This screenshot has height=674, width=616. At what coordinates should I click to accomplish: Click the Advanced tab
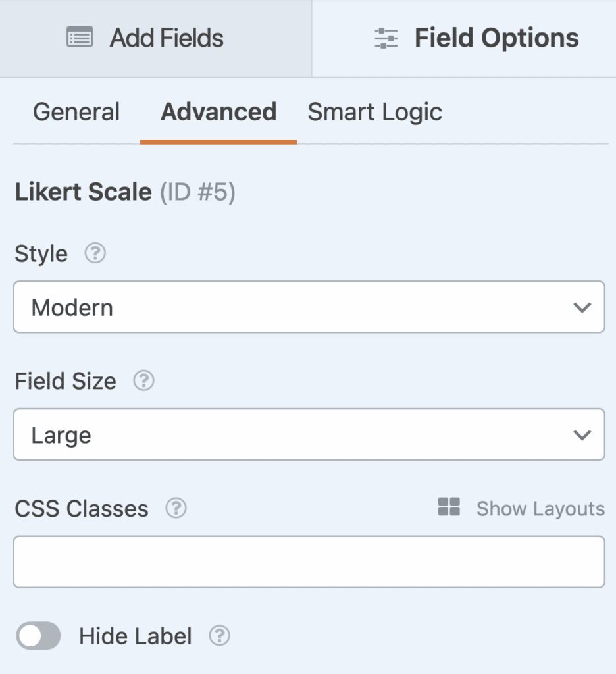(218, 112)
